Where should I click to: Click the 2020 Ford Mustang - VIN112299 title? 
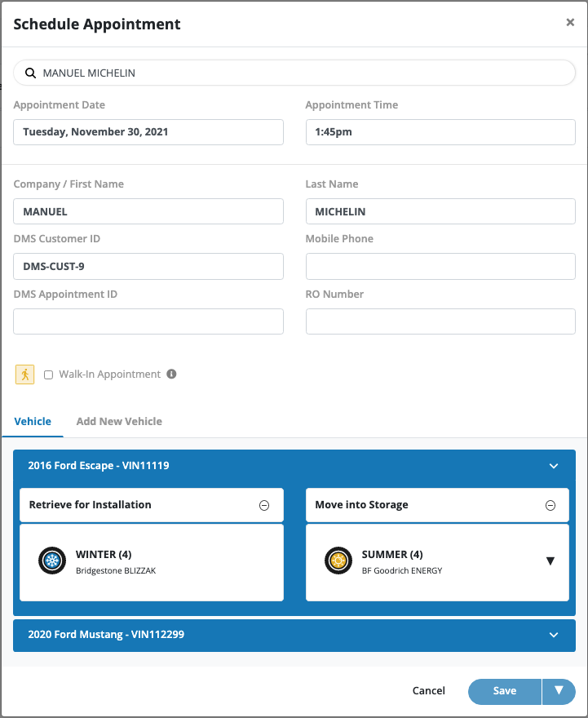[x=106, y=635]
